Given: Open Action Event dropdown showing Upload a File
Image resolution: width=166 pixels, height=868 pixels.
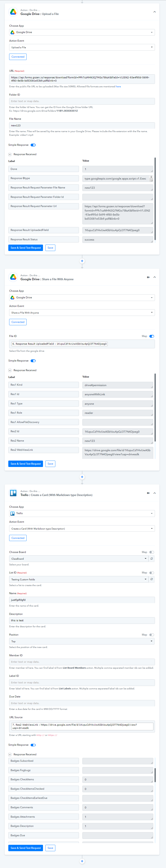Looking at the screenshot, I should (82, 48).
